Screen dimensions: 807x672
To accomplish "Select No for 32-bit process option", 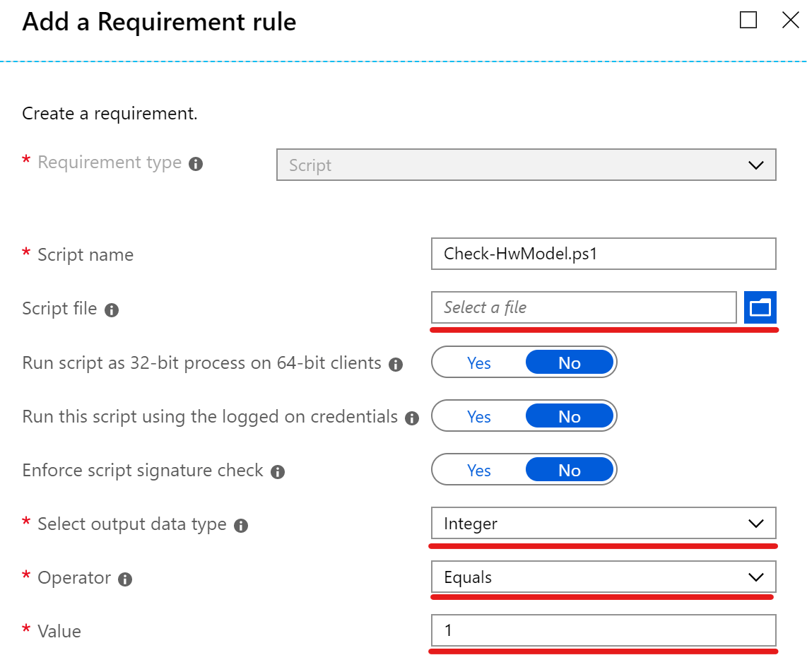I will [569, 363].
